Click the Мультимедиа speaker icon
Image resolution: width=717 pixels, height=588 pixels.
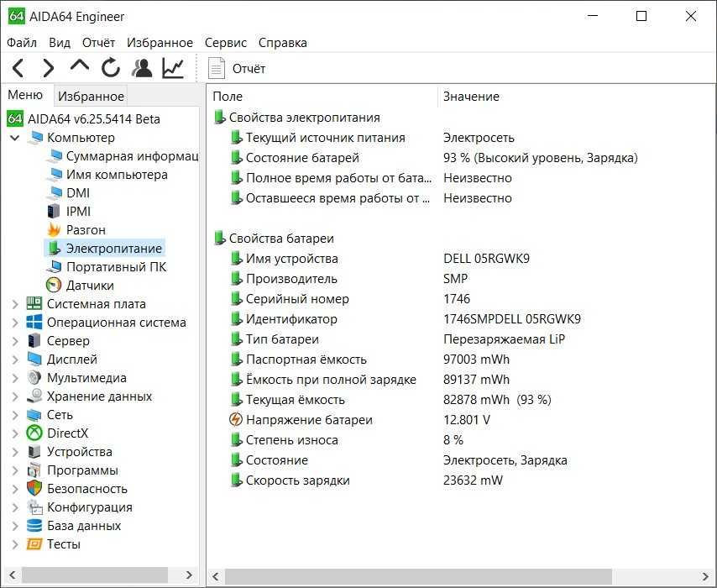34,377
